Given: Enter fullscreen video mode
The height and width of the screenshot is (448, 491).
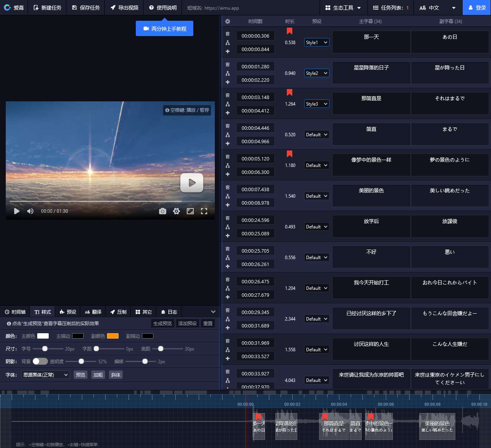Looking at the screenshot, I should pyautogui.click(x=204, y=211).
